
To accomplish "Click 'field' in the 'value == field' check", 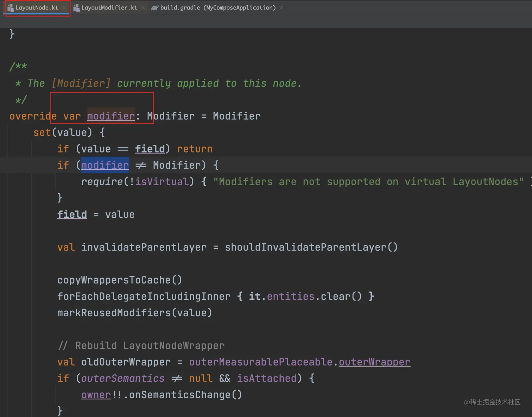I will 150,149.
